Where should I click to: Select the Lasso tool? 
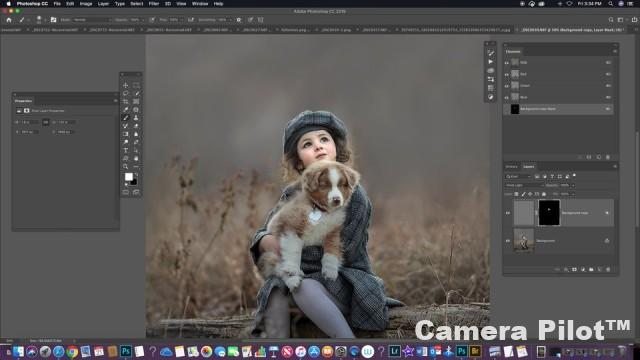coord(126,93)
